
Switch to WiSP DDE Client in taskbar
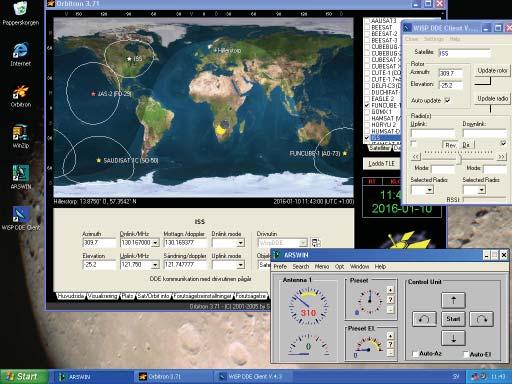[253, 377]
